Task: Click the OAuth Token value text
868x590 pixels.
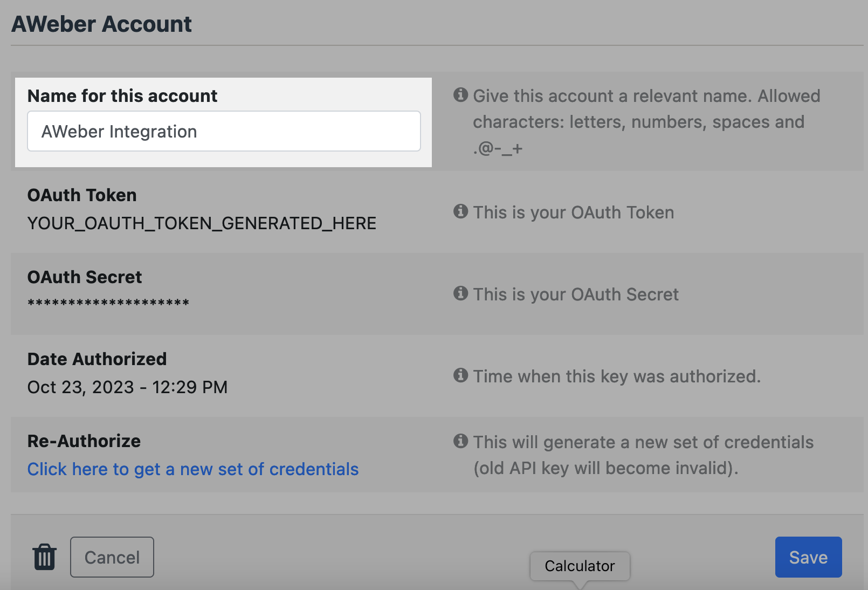Action: 202,223
